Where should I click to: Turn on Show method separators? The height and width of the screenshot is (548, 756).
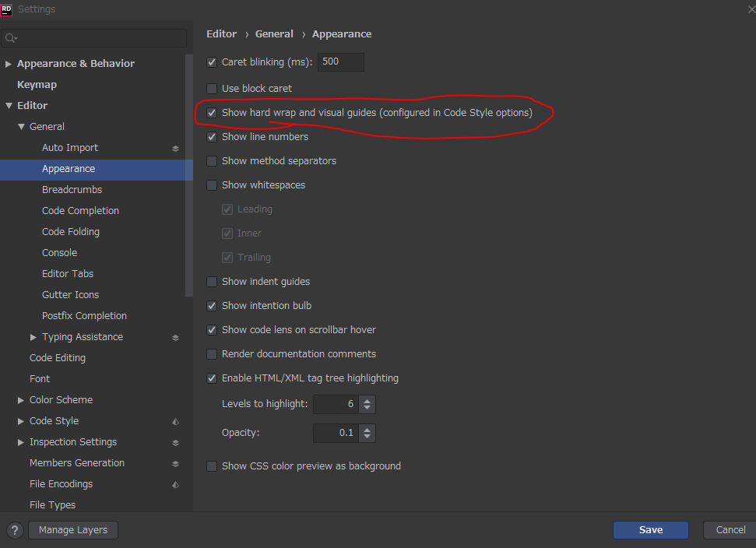click(x=212, y=161)
